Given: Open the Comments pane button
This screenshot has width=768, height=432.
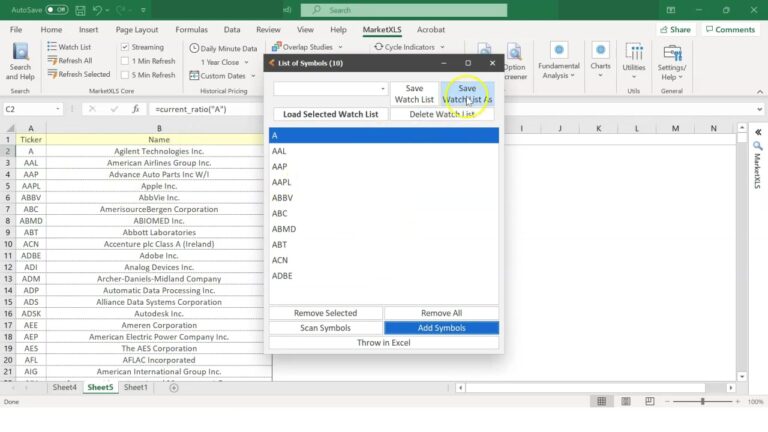Looking at the screenshot, I should point(730,29).
